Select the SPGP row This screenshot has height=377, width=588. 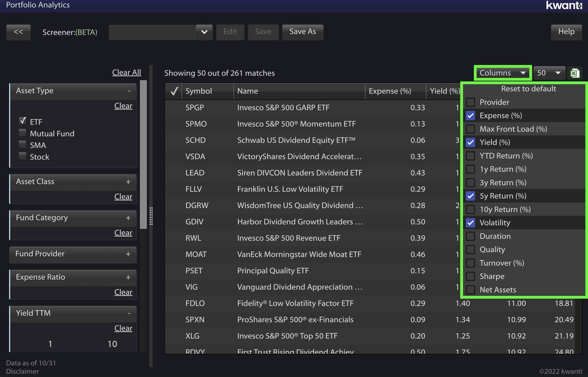pyautogui.click(x=312, y=107)
